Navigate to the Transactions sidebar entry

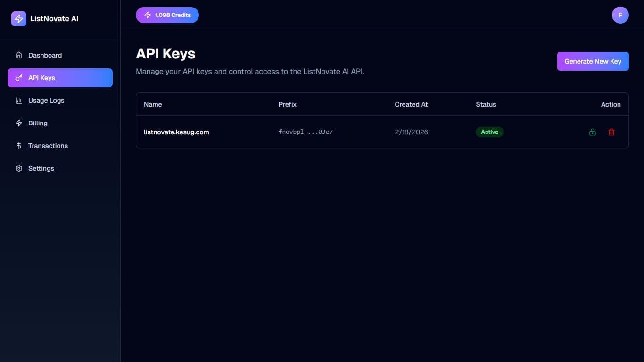click(x=48, y=146)
